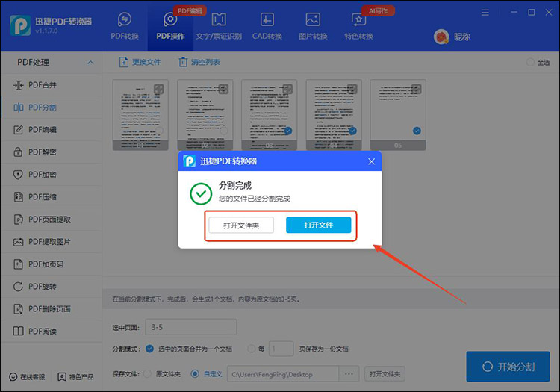
Task: Open PDF删除页面 in the sidebar
Action: point(51,309)
